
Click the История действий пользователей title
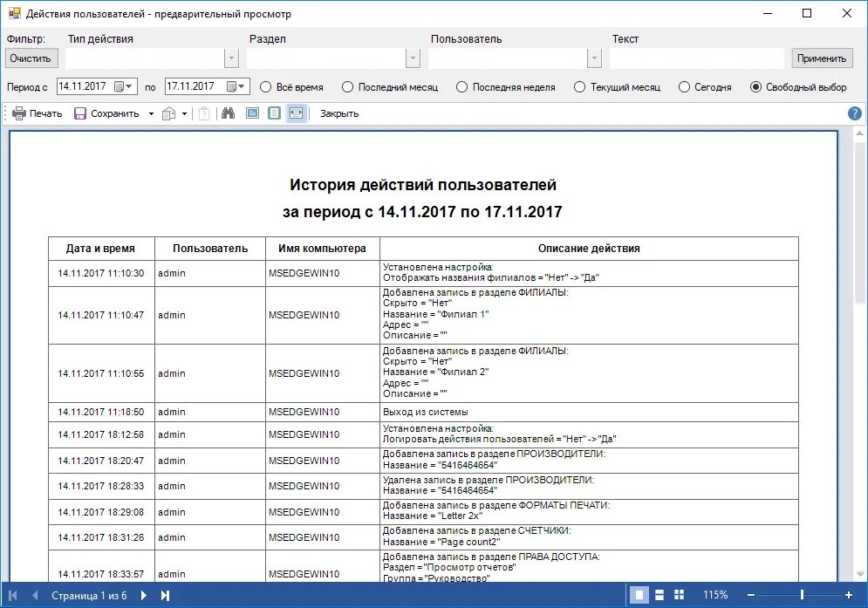click(x=423, y=185)
